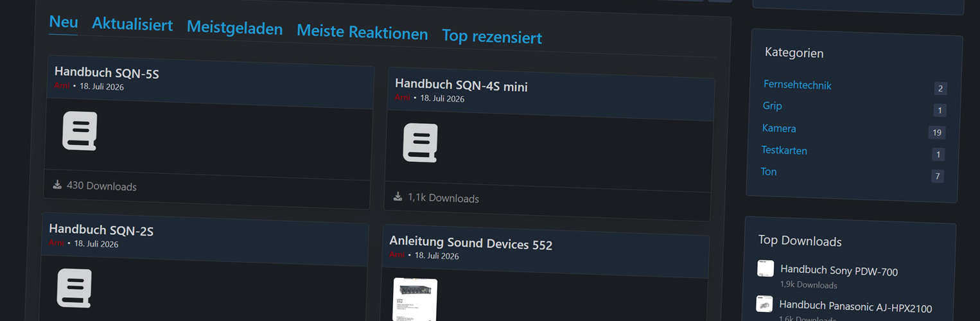Click the download icon beside 430 Downloads

[57, 184]
